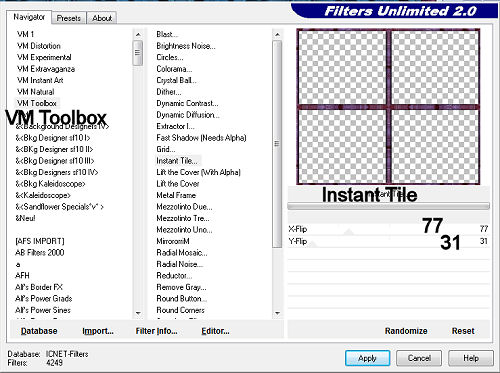Viewport: 500px width, 373px height.
Task: Select VM Extravaganza category
Action: tap(46, 69)
